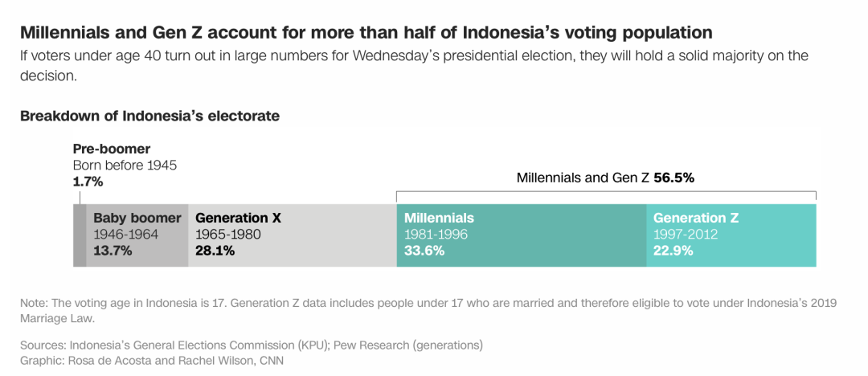
Task: Click the 1981-1996 year range text
Action: pyautogui.click(x=436, y=235)
